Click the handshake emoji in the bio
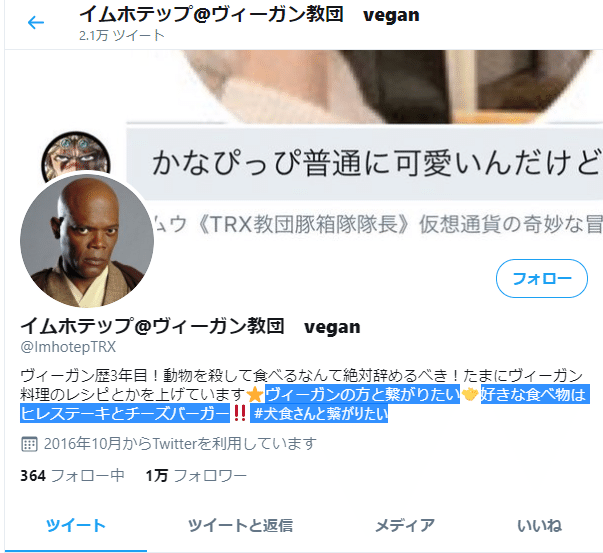Screen dimensions: 603x553 (470, 394)
